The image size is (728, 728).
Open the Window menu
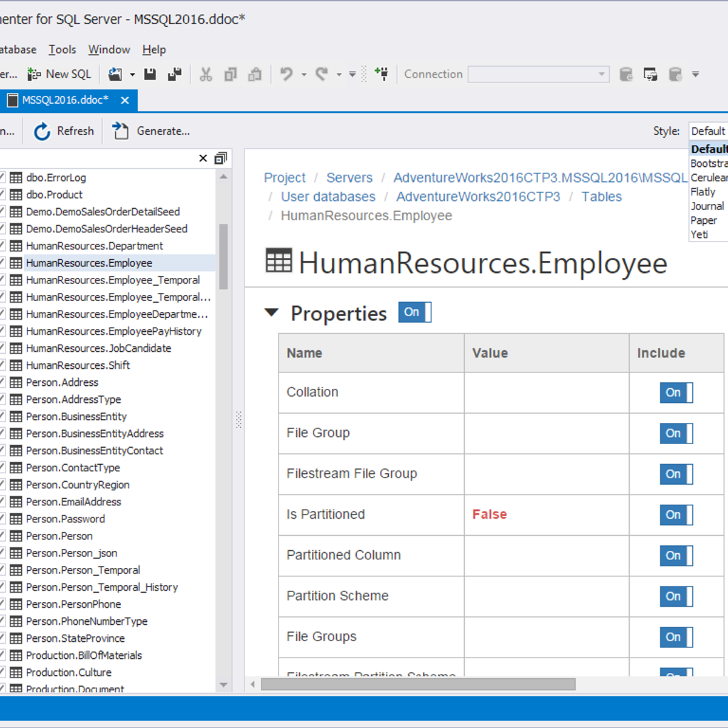109,50
